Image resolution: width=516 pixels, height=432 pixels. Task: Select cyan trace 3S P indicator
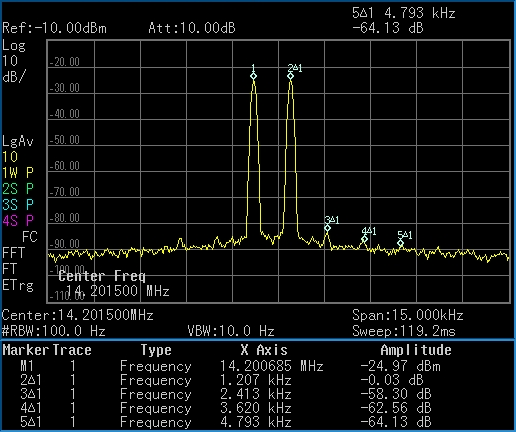point(18,205)
